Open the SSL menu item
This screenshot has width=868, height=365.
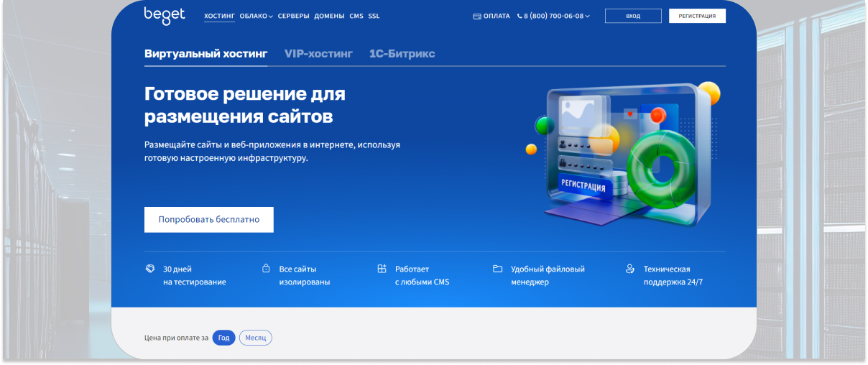tap(374, 16)
